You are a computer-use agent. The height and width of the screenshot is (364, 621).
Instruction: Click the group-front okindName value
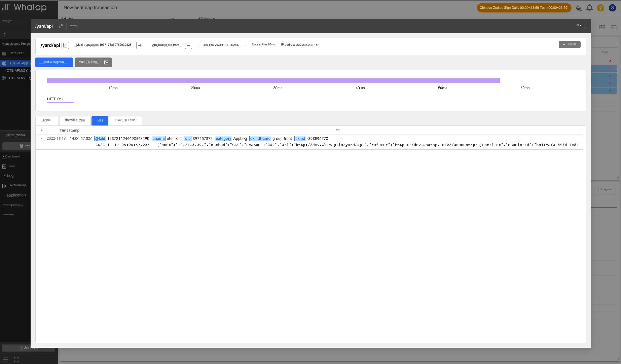pyautogui.click(x=282, y=139)
